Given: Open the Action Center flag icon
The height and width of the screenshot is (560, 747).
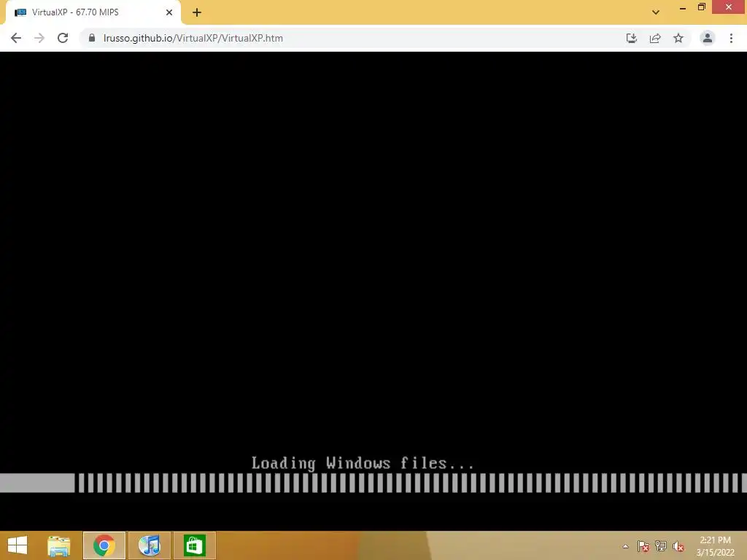Looking at the screenshot, I should (x=643, y=546).
